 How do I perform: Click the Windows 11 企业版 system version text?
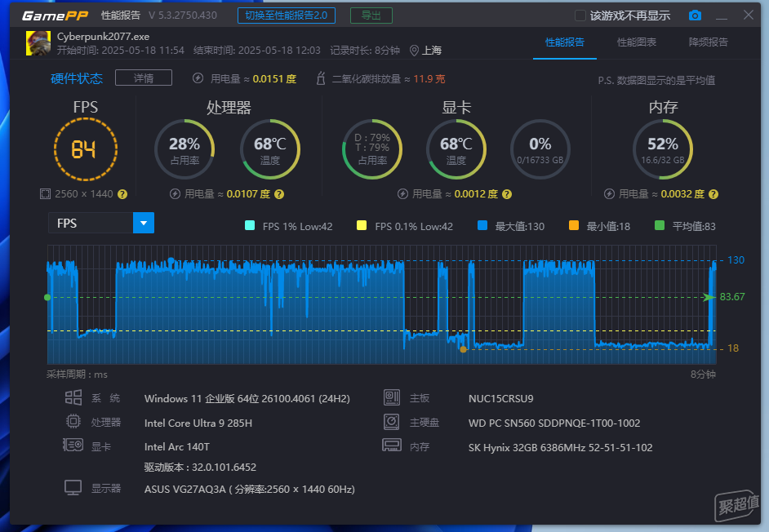pyautogui.click(x=247, y=399)
